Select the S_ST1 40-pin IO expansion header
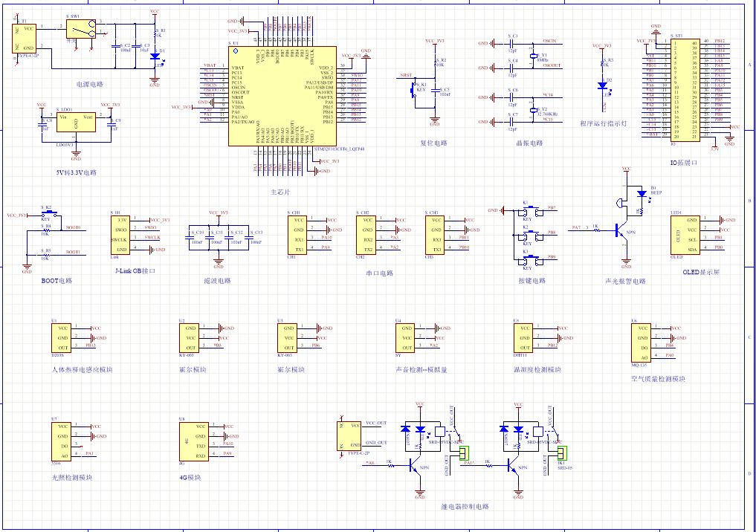The image size is (756, 532). 685,89
